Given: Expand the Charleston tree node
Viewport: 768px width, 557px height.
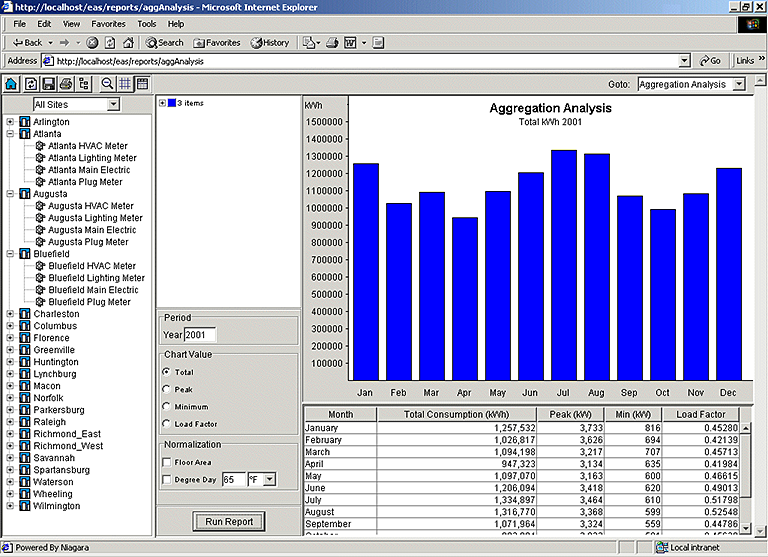Looking at the screenshot, I should click(x=11, y=314).
